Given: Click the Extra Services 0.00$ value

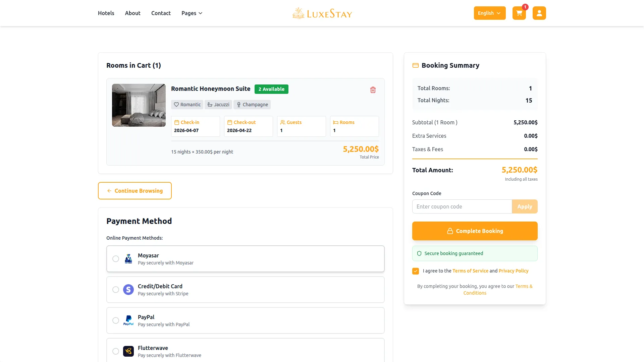Looking at the screenshot, I should (x=531, y=136).
